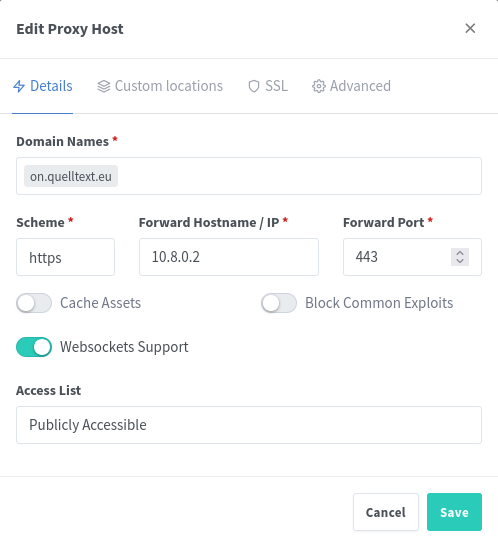Click the stacked layers Custom locations icon
The height and width of the screenshot is (545, 498).
click(x=104, y=86)
